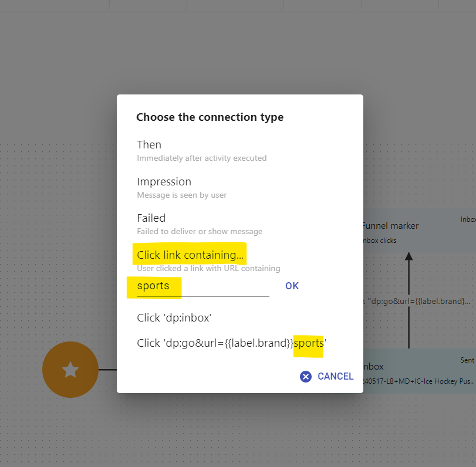Select the Click 'dp:go&url={{label.brand}}sports' option
476x467 pixels.
[x=231, y=343]
